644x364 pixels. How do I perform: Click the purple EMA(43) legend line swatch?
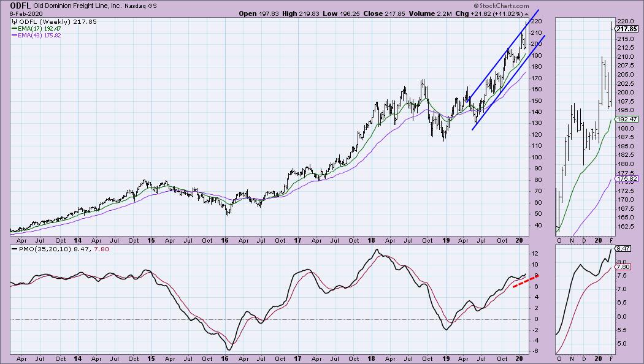coord(14,36)
